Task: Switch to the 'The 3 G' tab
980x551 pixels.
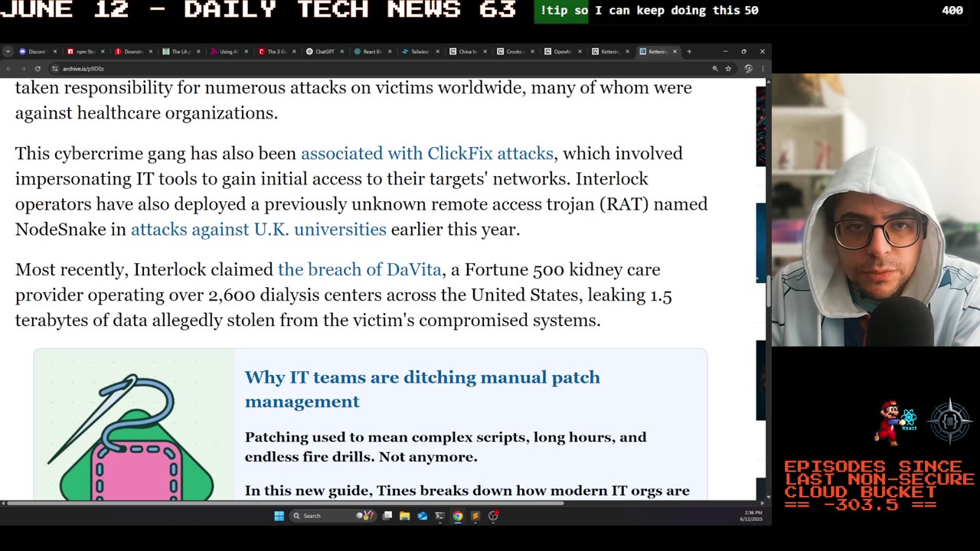Action: click(x=276, y=51)
